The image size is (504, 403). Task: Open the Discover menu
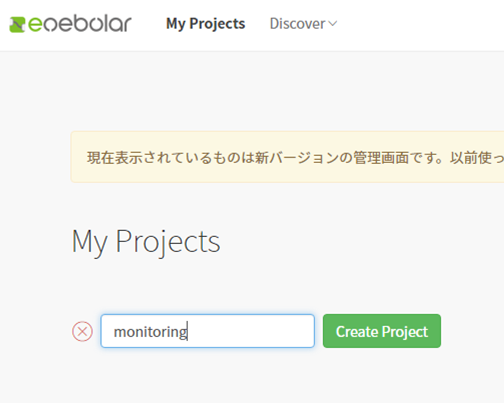(x=303, y=24)
